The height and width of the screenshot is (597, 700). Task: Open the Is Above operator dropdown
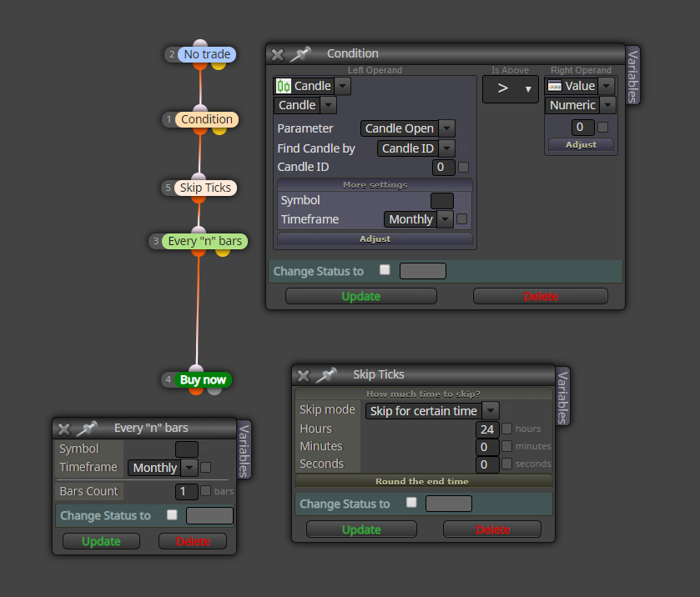(511, 89)
